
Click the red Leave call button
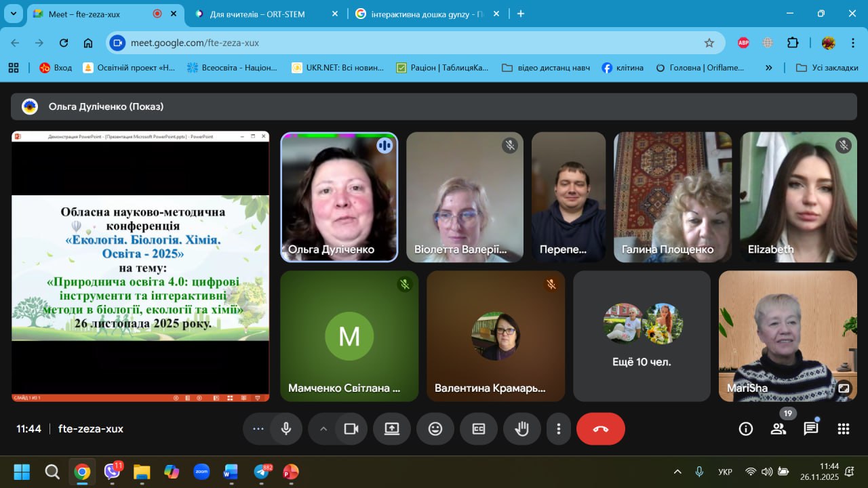pyautogui.click(x=600, y=428)
